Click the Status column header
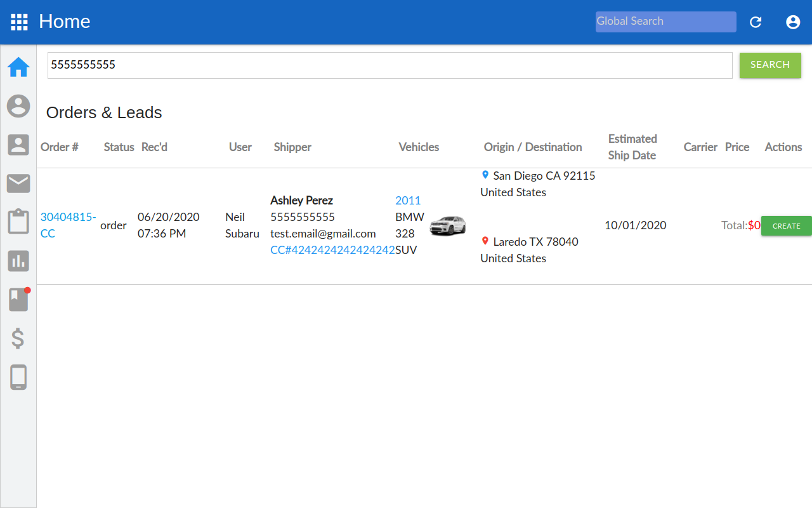Screen dimensions: 812x508 pos(119,147)
